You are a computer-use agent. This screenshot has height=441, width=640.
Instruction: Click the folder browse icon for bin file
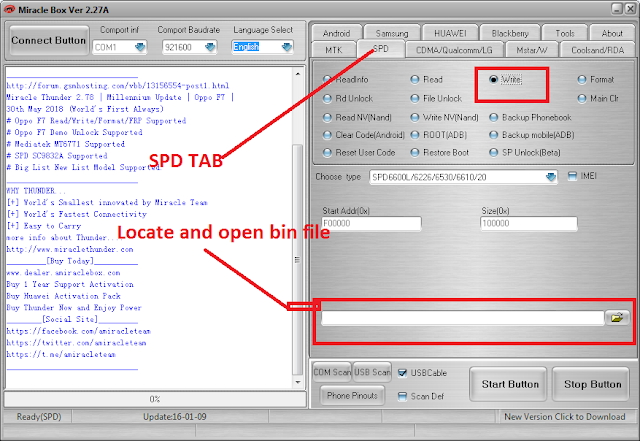point(617,317)
